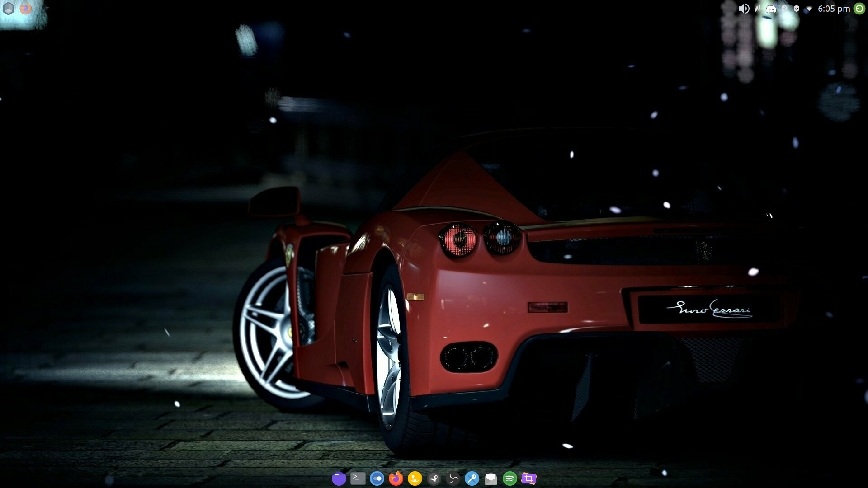
Task: Open OBS Studio from the dock
Action: [x=453, y=478]
